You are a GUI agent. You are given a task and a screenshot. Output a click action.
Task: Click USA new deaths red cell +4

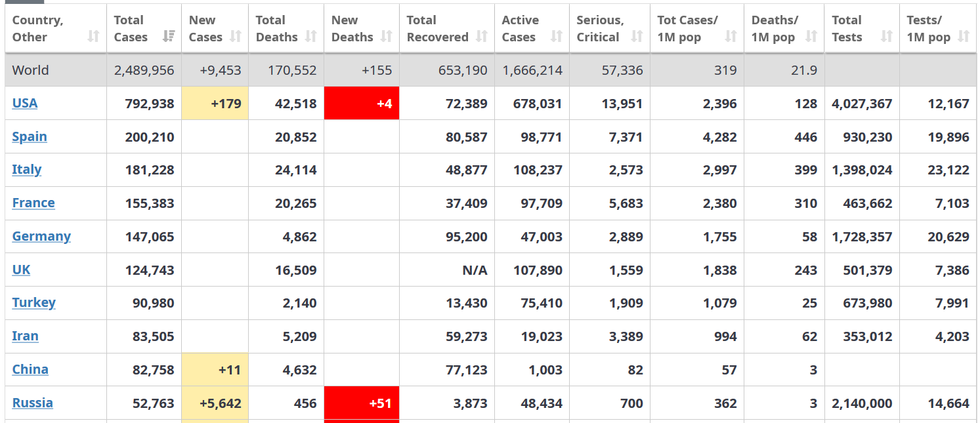(362, 103)
